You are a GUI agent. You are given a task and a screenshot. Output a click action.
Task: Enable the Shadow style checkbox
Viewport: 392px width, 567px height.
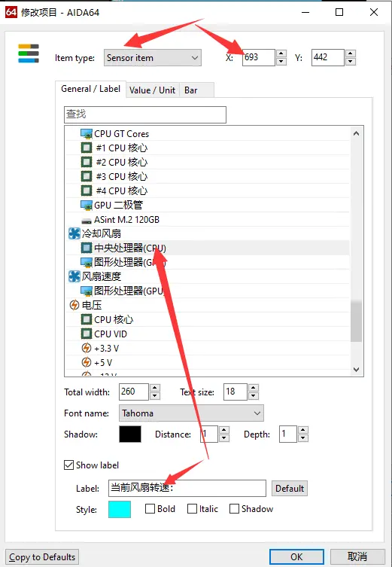(x=235, y=509)
